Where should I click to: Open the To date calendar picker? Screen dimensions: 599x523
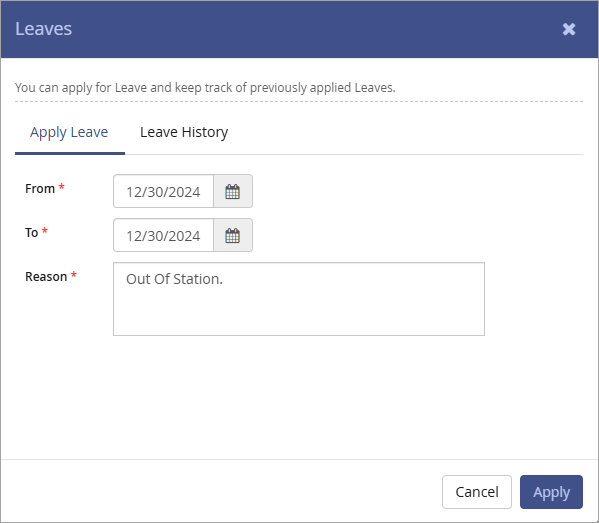(x=233, y=235)
